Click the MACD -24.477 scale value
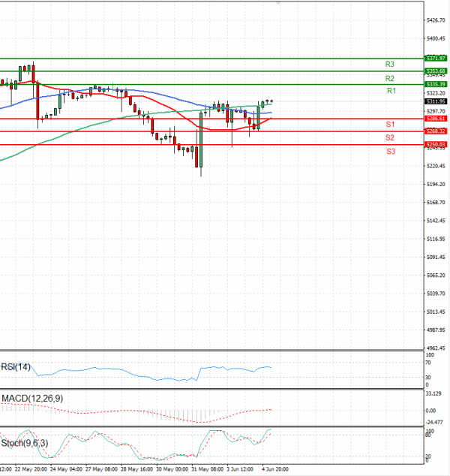This screenshot has height=476, width=450. pos(434,422)
